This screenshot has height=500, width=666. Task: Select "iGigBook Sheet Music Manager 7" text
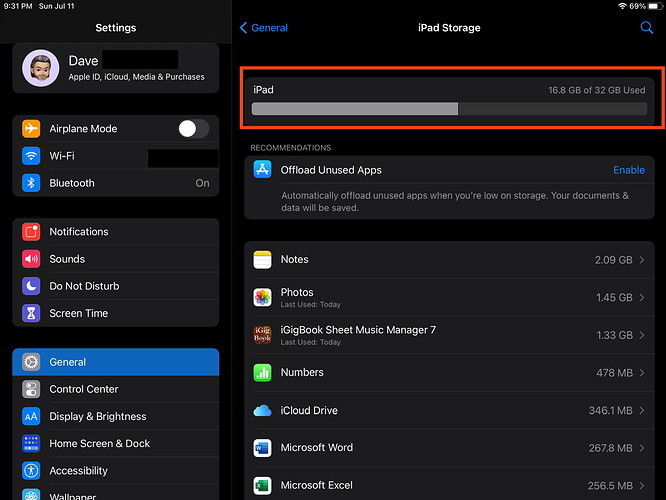pyautogui.click(x=358, y=330)
